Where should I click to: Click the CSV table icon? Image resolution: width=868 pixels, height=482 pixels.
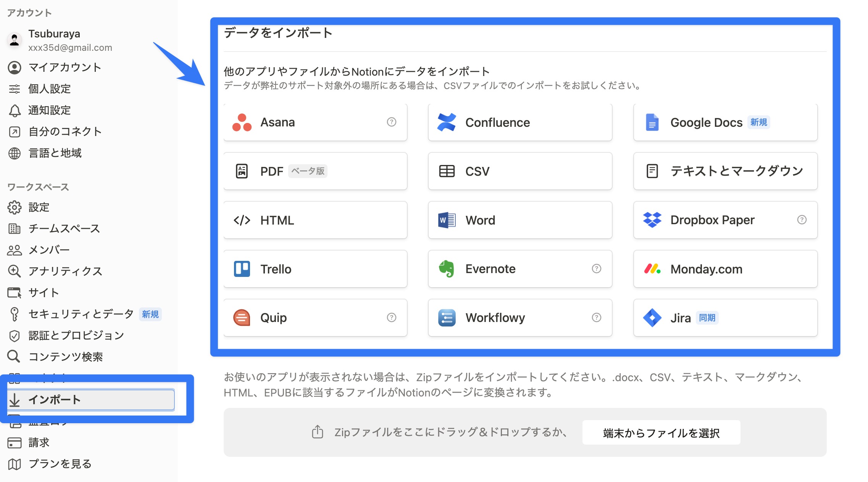tap(447, 171)
